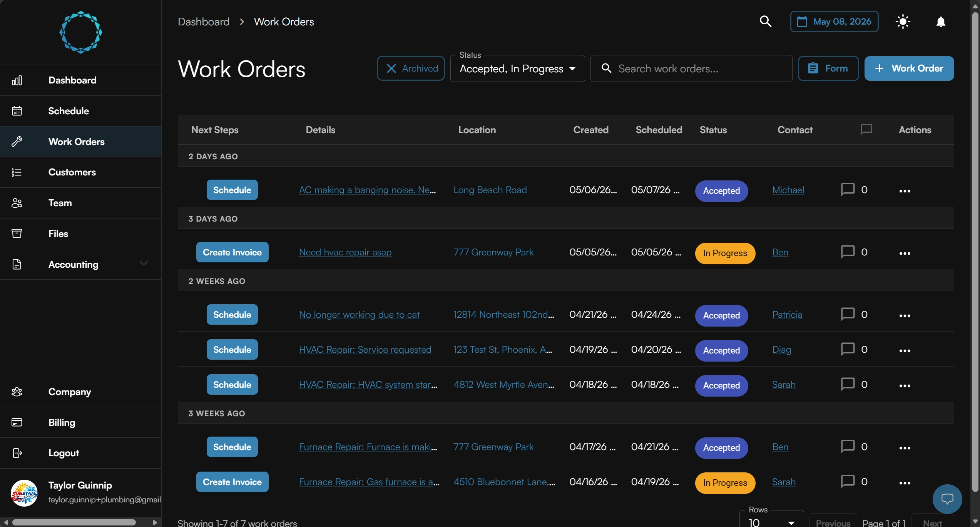Screen dimensions: 980x527
Task: Open comments icon in Patricia's row
Action: point(848,314)
